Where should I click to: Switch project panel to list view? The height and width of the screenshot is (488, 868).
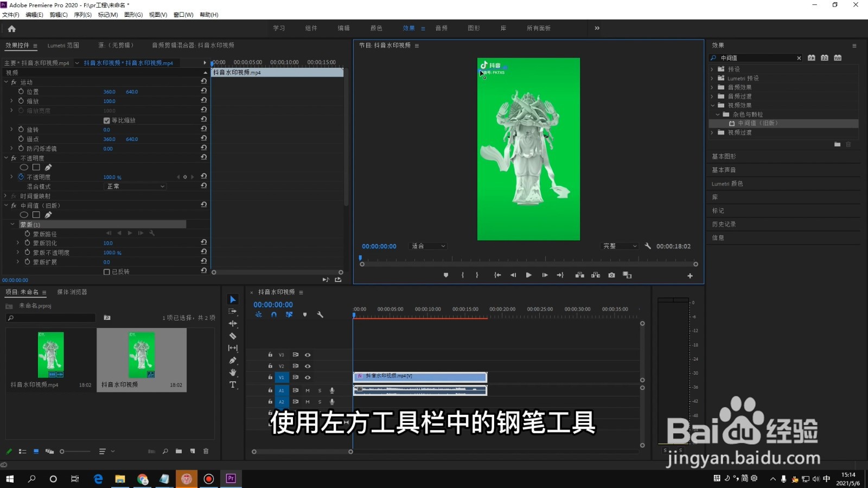22,451
